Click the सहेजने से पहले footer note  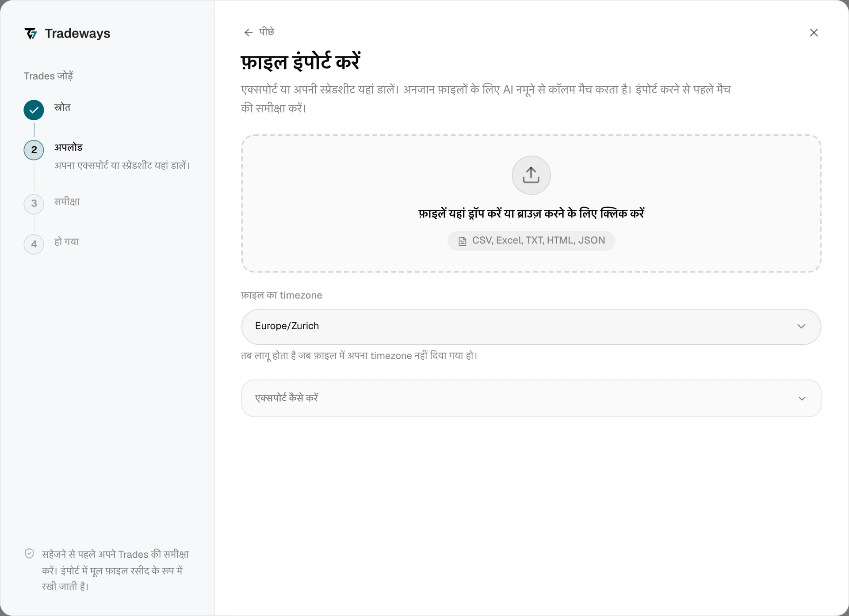(115, 570)
